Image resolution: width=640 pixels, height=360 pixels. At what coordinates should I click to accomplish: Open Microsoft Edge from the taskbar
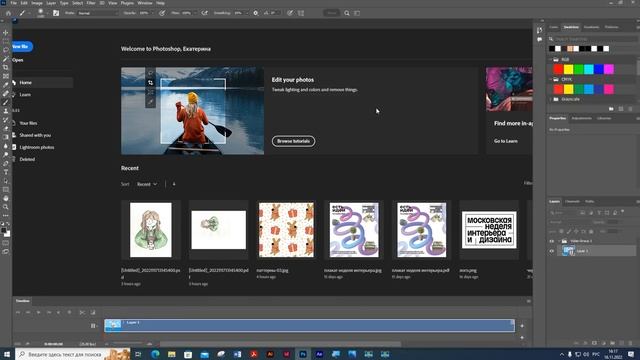coord(156,354)
